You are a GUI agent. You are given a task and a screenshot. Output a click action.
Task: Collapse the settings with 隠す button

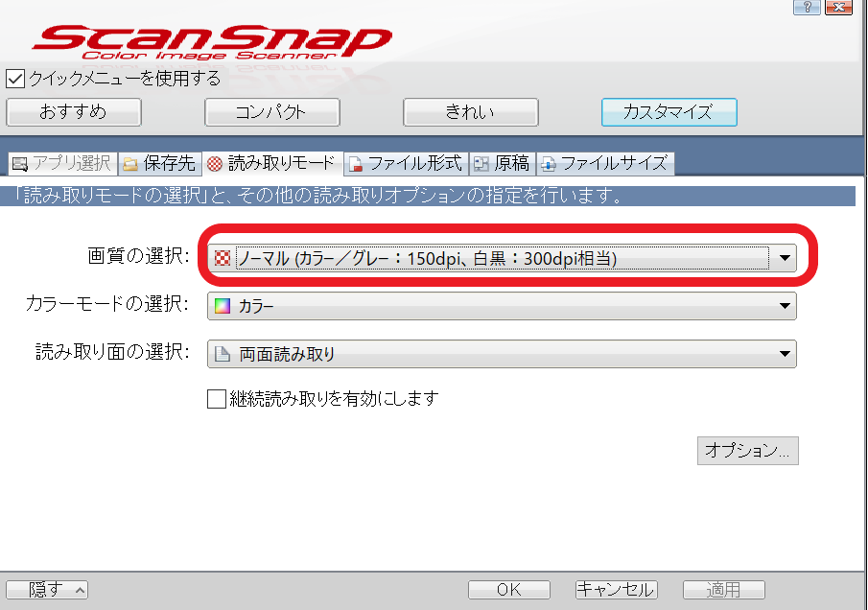(x=47, y=590)
